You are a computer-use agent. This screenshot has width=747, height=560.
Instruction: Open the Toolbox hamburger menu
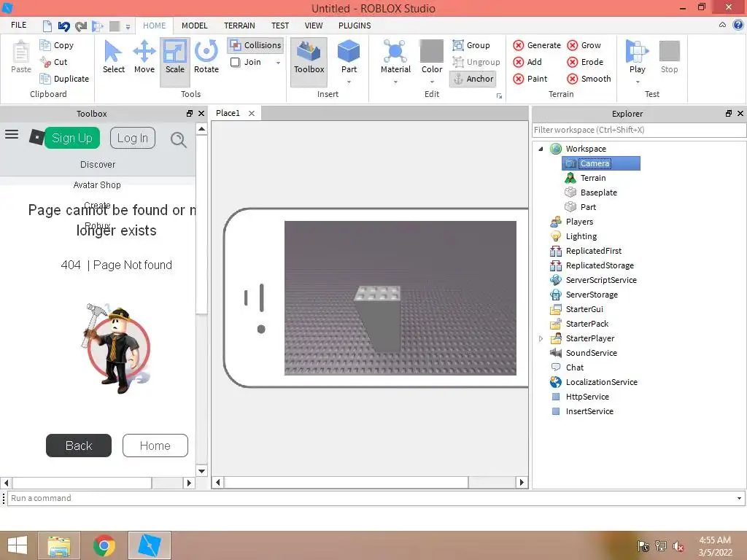coord(12,135)
